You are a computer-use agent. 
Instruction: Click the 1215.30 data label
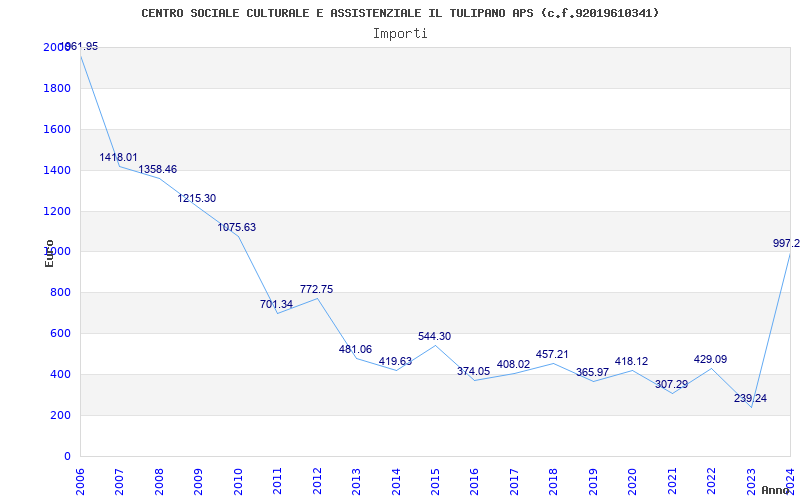[x=197, y=198]
